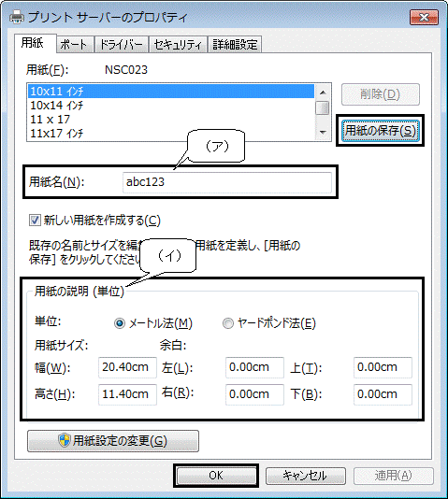This screenshot has width=448, height=499.
Task: Click the 高さ height input field
Action: [127, 394]
